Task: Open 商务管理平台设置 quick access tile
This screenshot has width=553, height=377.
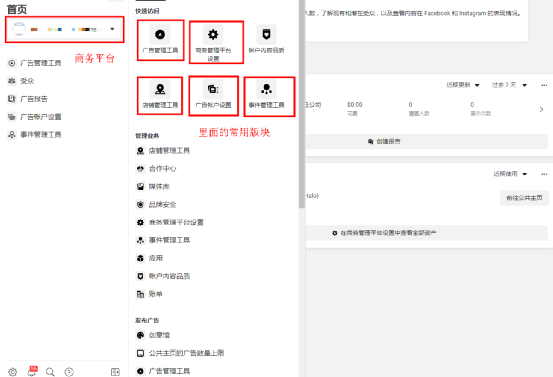Action: coord(216,42)
